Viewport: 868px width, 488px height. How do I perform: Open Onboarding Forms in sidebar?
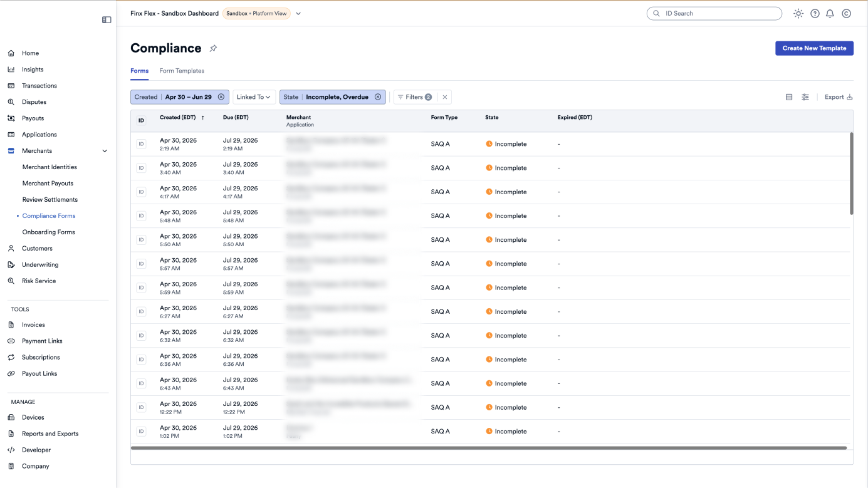pyautogui.click(x=48, y=232)
